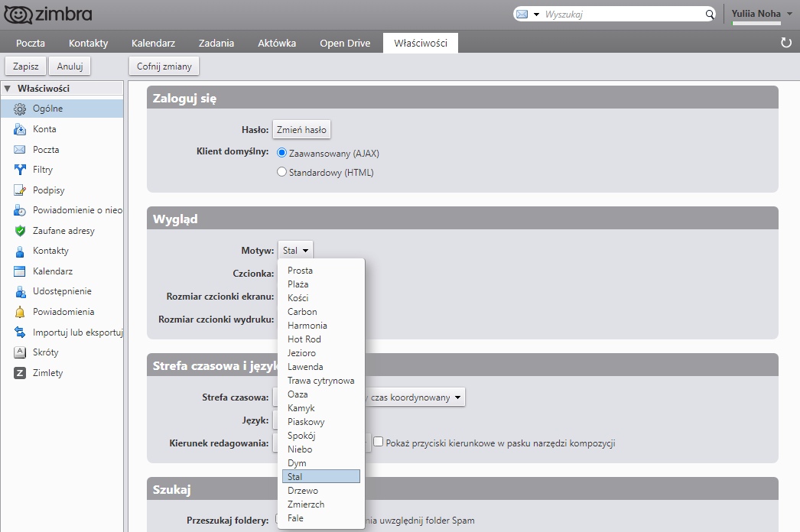Switch to the Kalendarz tab
Screen dimensions: 800x532
154,43
